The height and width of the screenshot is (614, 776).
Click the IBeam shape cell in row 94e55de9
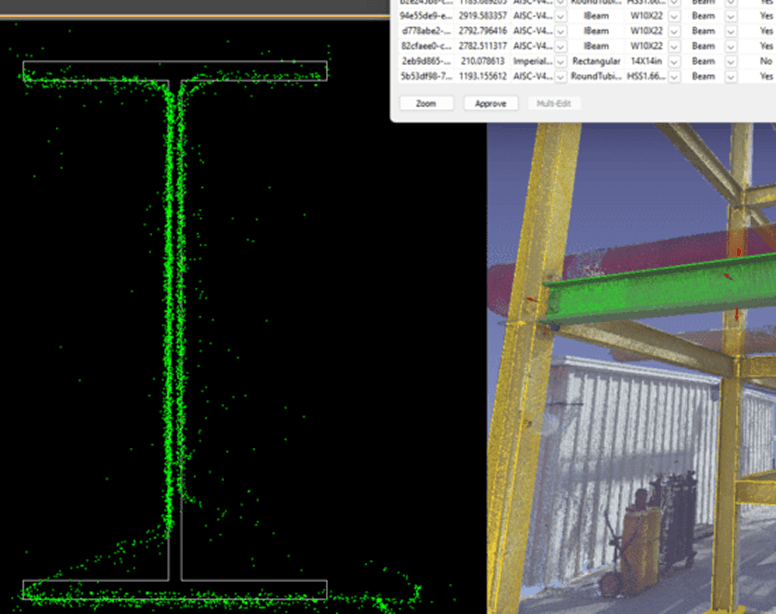[596, 16]
